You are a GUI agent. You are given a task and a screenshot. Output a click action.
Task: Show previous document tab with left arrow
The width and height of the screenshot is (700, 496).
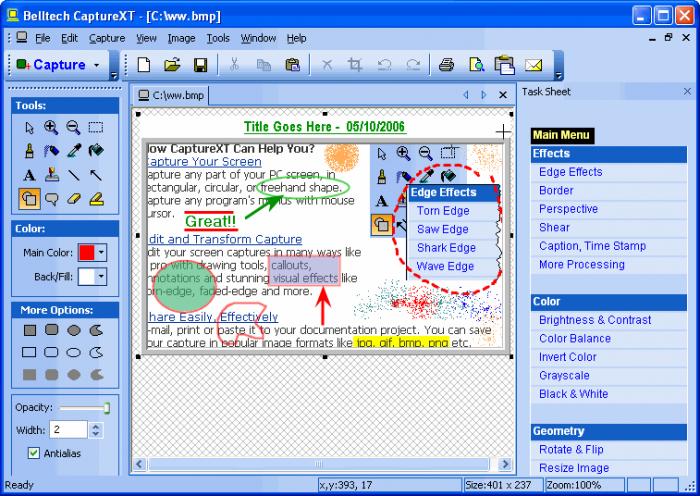(x=466, y=95)
